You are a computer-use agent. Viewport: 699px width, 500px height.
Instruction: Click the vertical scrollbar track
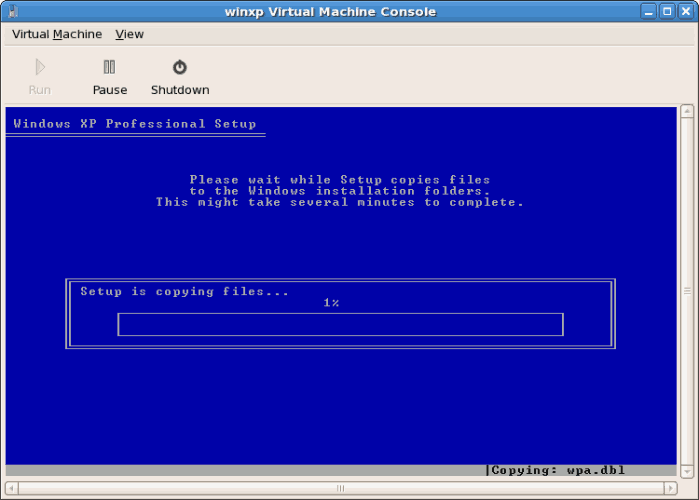pyautogui.click(x=687, y=290)
